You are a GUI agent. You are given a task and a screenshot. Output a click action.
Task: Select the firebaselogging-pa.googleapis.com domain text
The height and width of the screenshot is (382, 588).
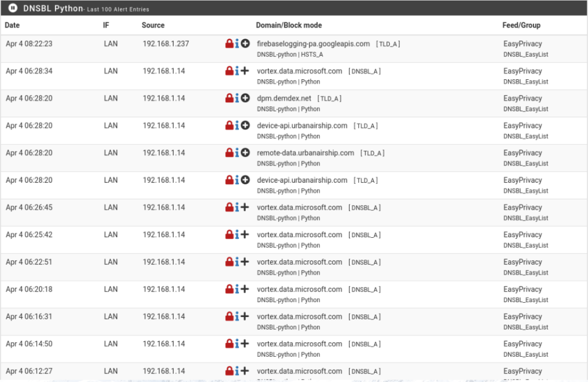click(x=313, y=44)
